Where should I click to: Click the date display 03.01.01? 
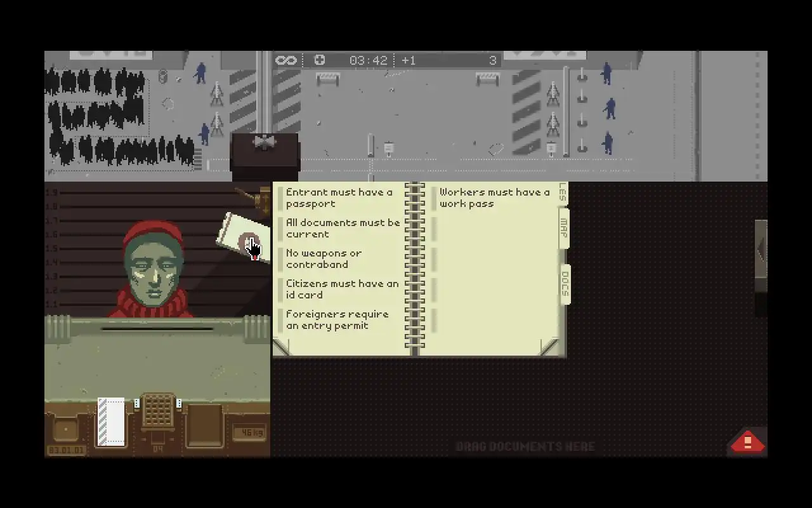coord(66,450)
